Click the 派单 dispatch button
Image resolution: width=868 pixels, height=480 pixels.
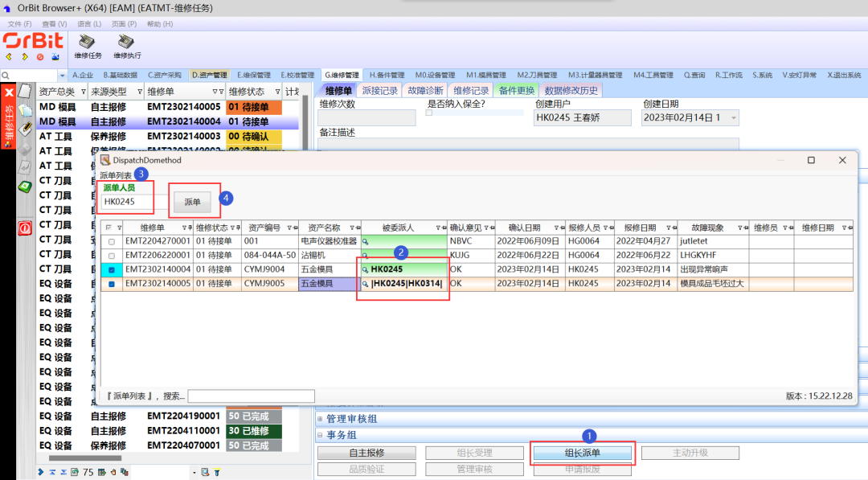(x=193, y=202)
